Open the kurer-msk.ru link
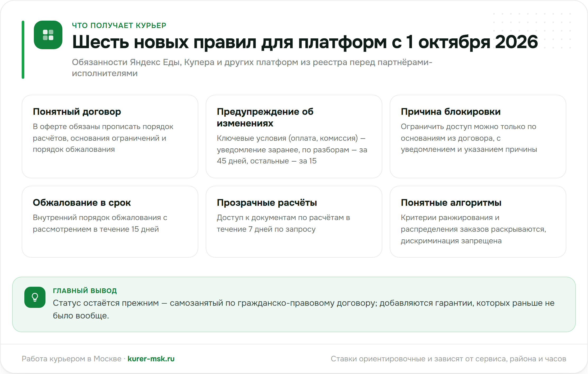 click(151, 359)
